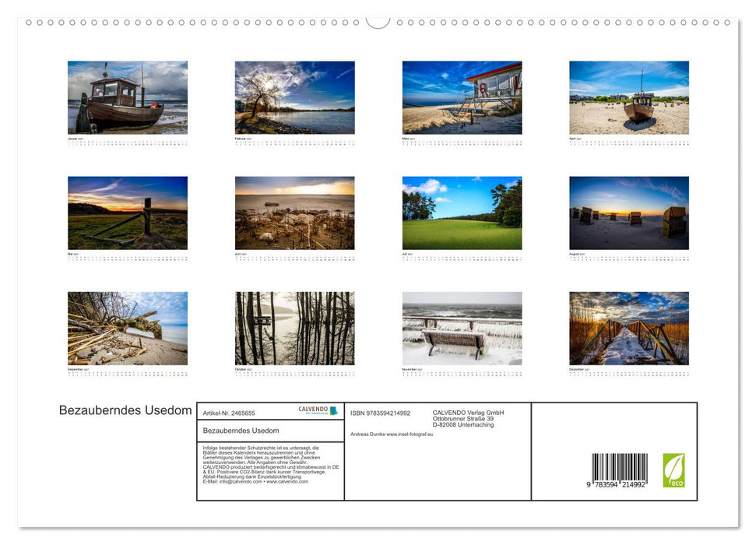Click the large 'Bezauberndes Usedom' heading

point(125,410)
